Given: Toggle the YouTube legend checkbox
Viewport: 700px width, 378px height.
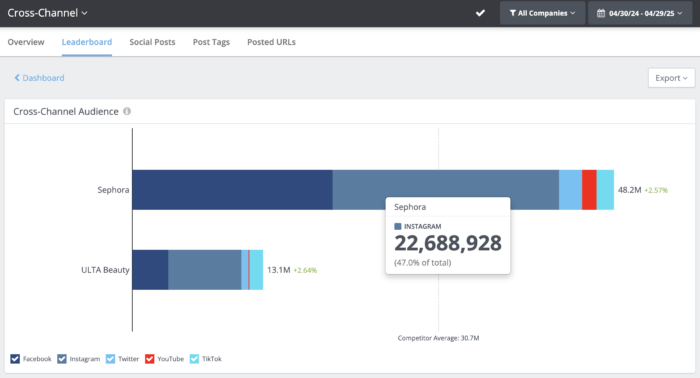Looking at the screenshot, I should tap(150, 359).
